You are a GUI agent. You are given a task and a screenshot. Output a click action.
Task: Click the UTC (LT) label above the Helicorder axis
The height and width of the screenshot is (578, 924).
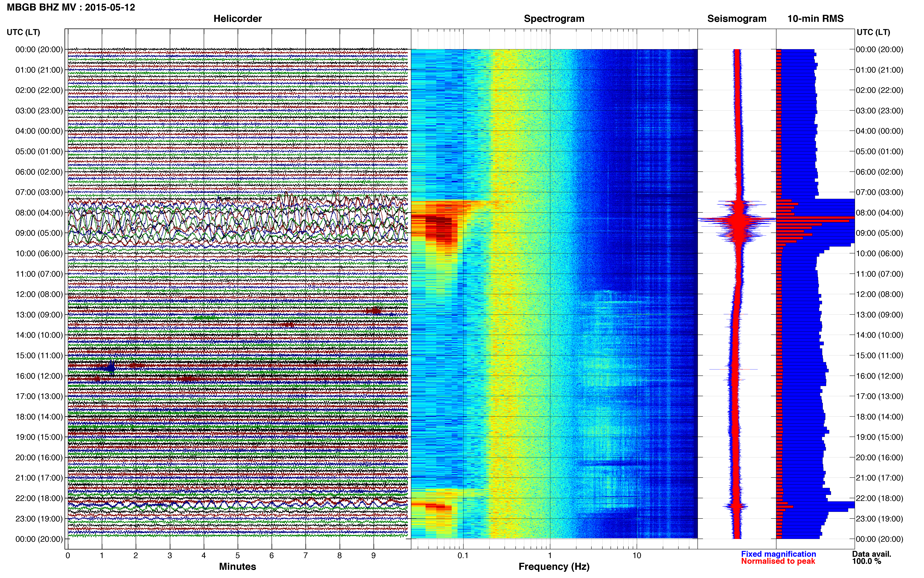click(23, 32)
